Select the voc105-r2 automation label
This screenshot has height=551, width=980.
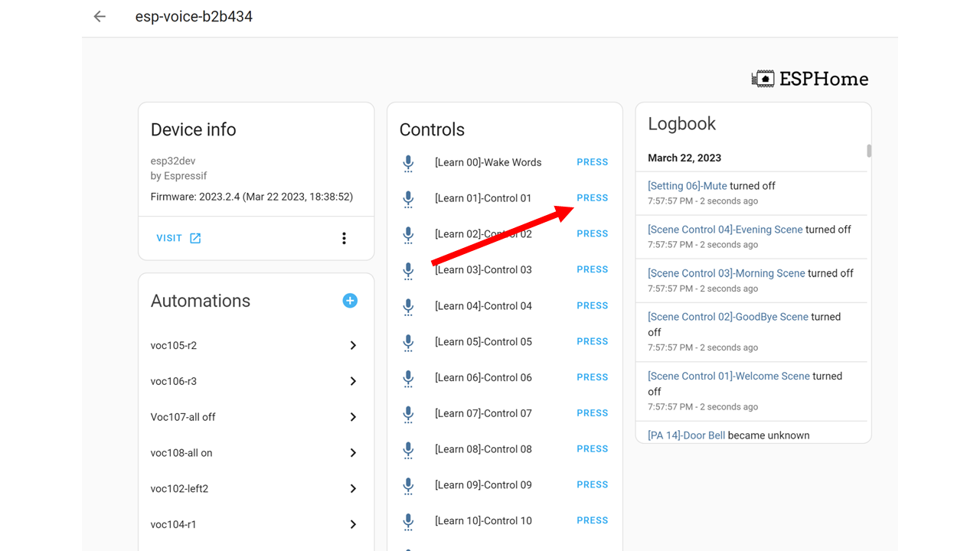pos(174,345)
